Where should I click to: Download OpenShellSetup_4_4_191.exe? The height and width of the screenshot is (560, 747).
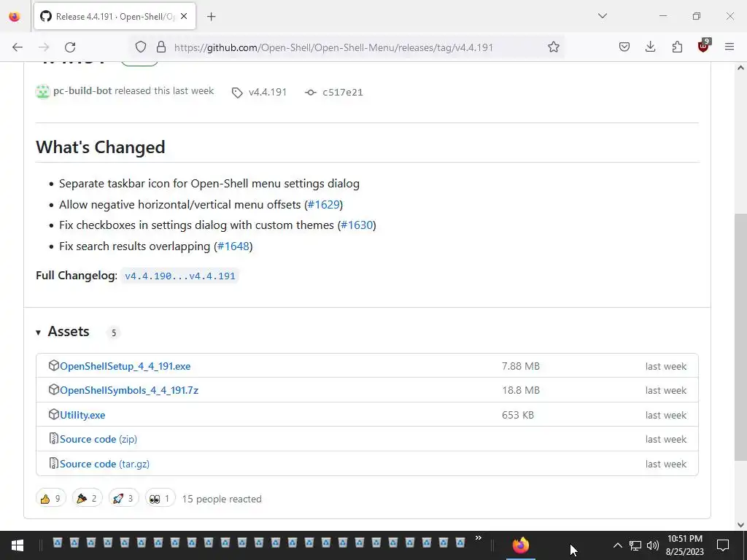tap(125, 367)
